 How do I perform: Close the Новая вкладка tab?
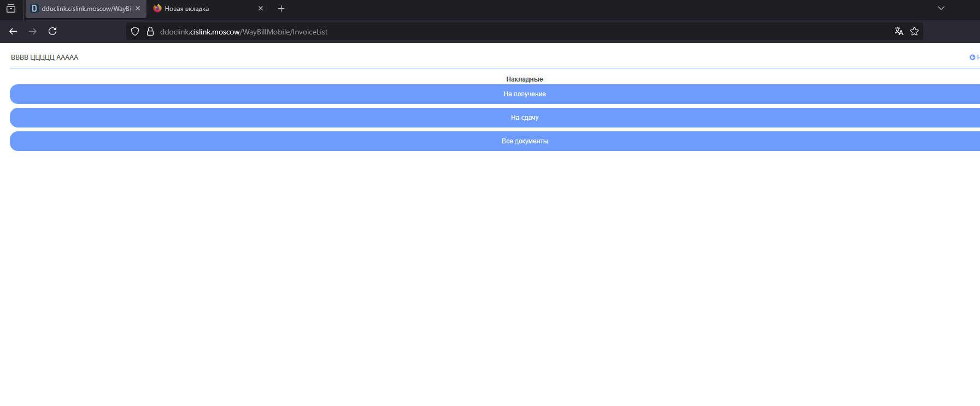(x=261, y=8)
